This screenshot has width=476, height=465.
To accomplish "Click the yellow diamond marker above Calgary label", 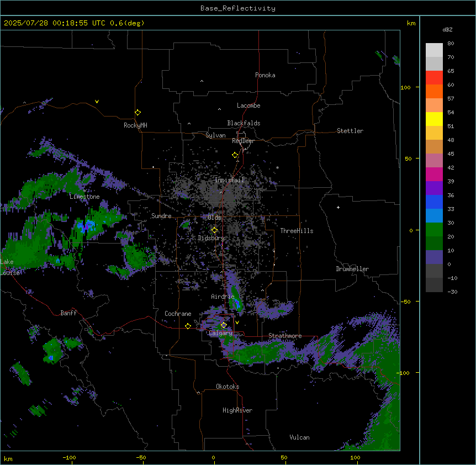I will 224,325.
